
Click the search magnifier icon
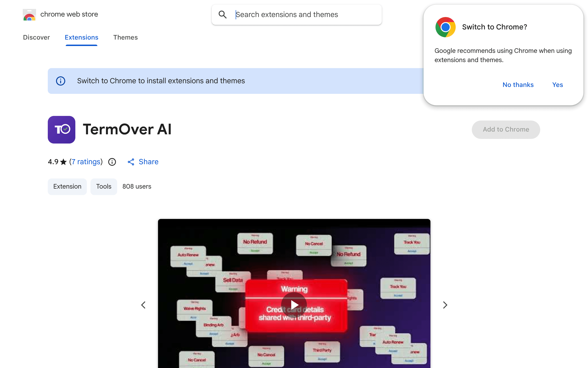click(x=223, y=14)
